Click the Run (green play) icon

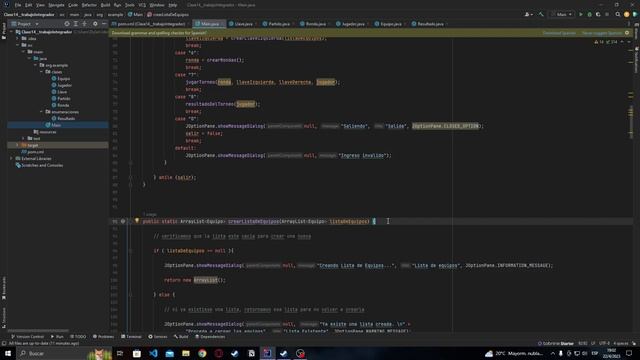click(581, 14)
